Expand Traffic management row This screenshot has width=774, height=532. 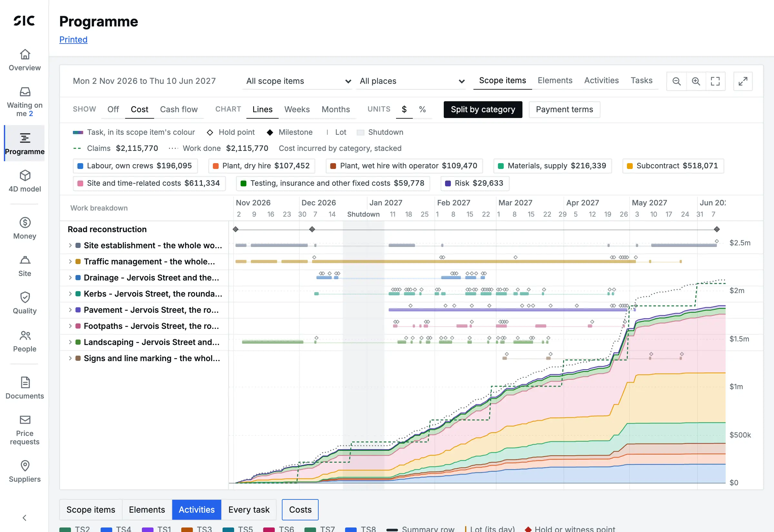[70, 262]
